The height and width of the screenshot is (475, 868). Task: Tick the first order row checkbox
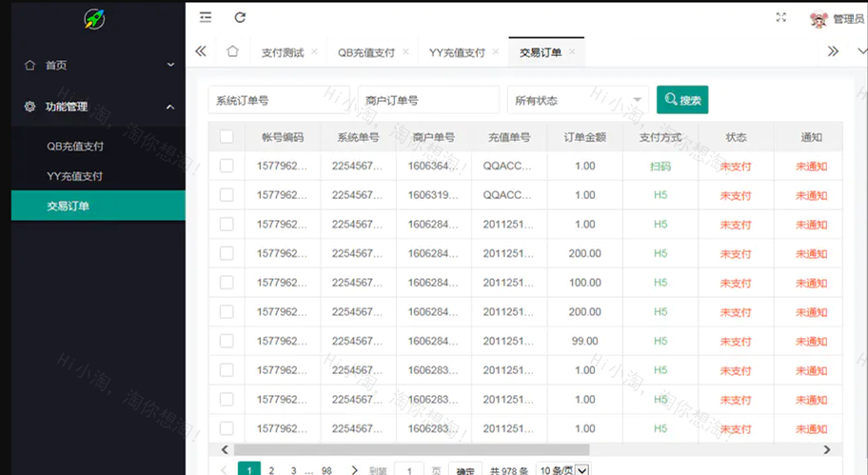(x=227, y=166)
